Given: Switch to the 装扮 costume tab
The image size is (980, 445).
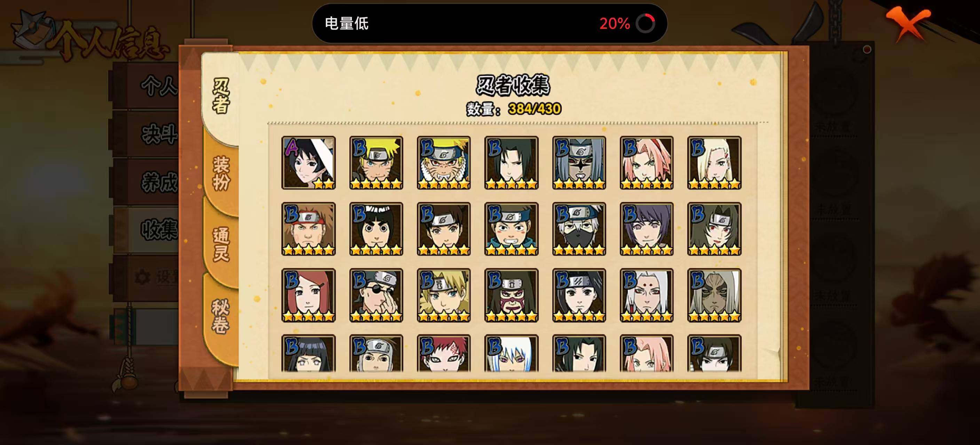Looking at the screenshot, I should click(x=221, y=173).
